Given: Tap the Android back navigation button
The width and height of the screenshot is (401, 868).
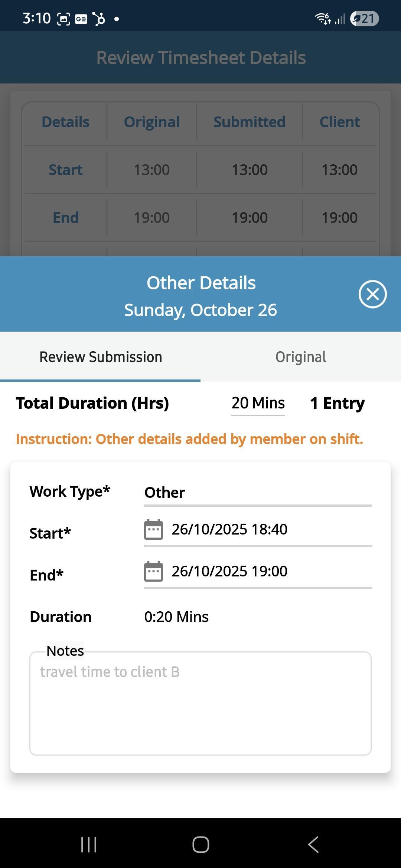Looking at the screenshot, I should 313,845.
